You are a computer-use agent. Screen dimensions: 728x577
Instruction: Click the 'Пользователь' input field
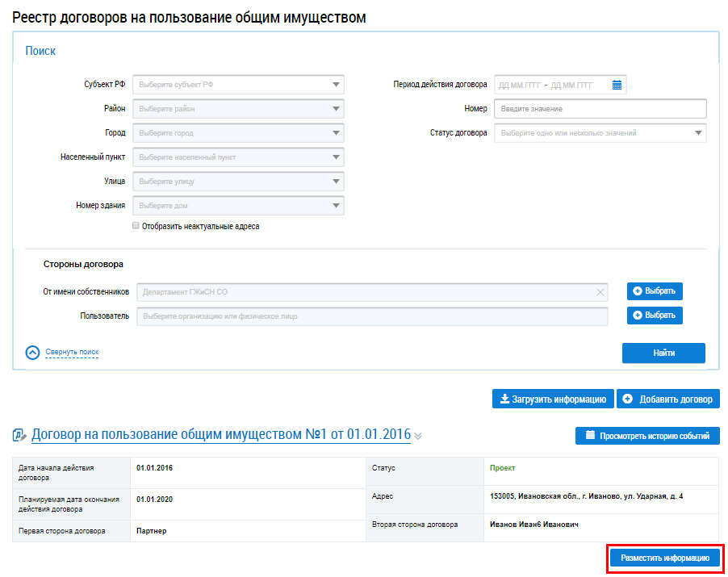coord(372,316)
